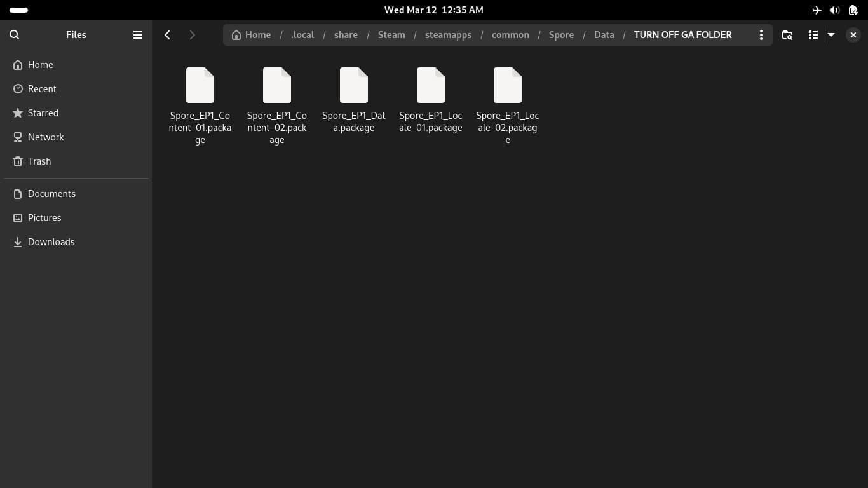Click the volume speaker status icon
Viewport: 868px width, 488px height.
click(x=835, y=10)
